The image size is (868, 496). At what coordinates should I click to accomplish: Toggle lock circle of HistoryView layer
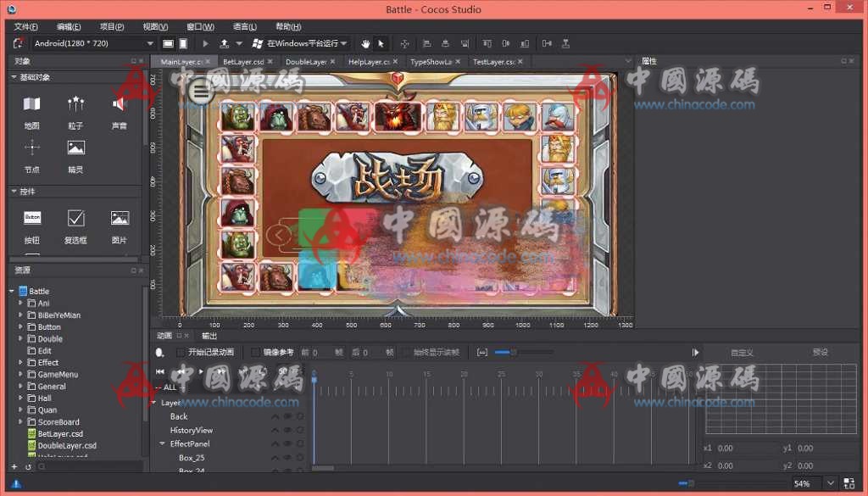pos(300,430)
